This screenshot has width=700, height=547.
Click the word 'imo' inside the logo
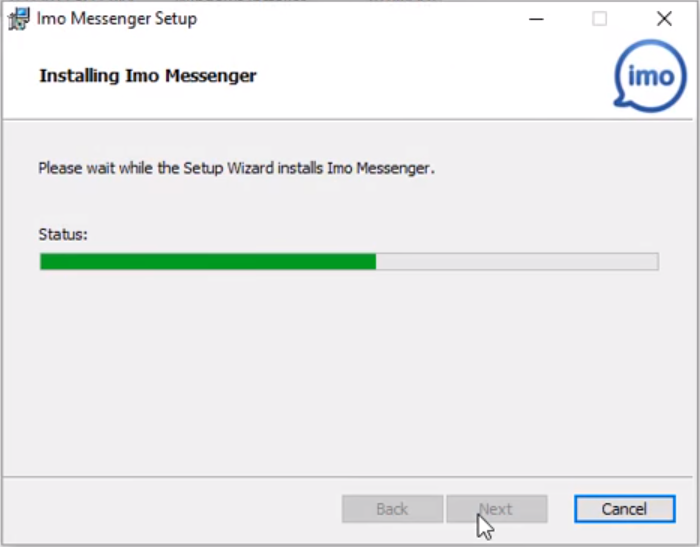click(651, 76)
